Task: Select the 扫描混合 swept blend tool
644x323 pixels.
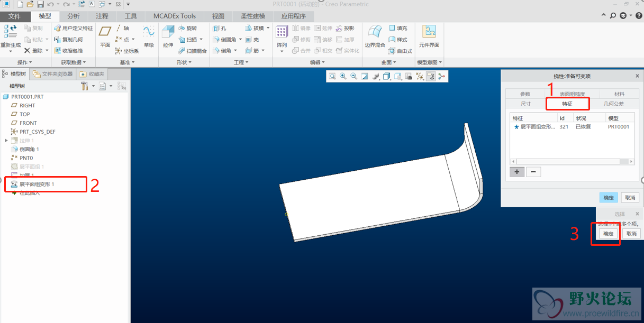Action: coord(193,51)
